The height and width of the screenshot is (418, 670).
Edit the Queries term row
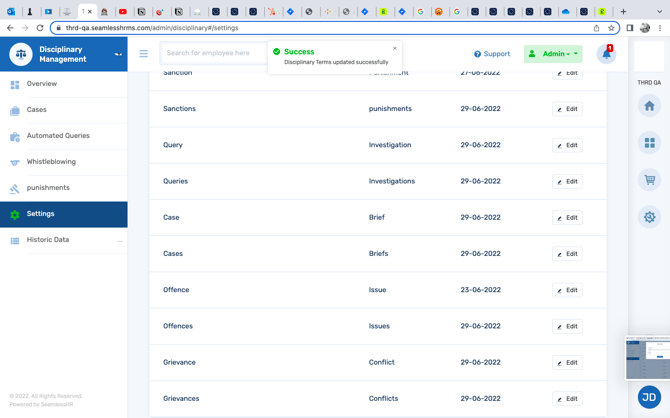[567, 181]
